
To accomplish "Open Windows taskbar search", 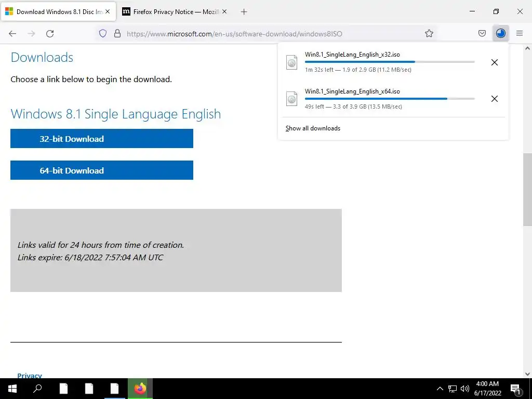I will (x=37, y=389).
